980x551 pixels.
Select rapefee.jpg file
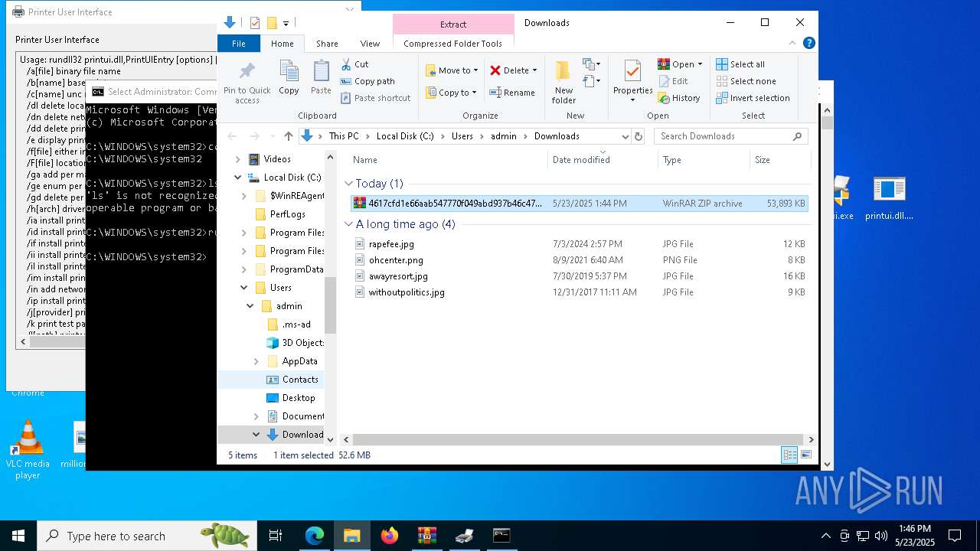click(x=390, y=244)
